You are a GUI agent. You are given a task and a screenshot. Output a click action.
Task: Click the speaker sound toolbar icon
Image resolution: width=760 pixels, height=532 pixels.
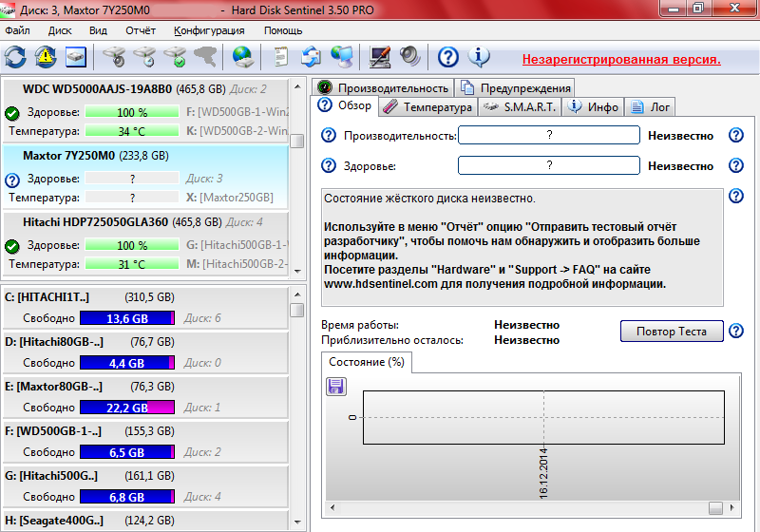[x=410, y=58]
